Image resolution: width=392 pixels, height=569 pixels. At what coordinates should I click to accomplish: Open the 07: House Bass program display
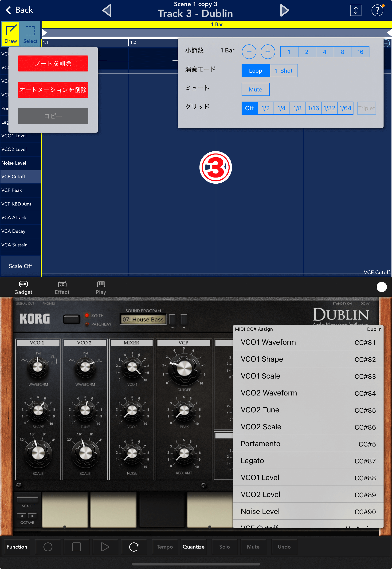(x=143, y=319)
